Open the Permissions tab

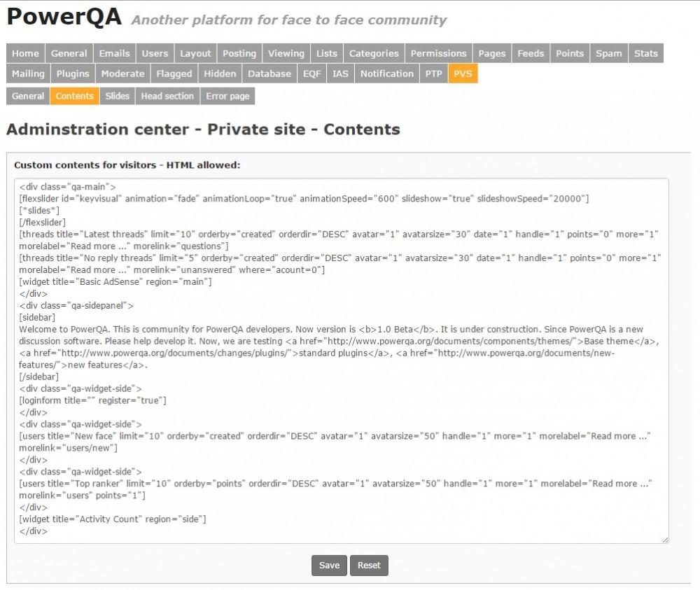point(438,53)
